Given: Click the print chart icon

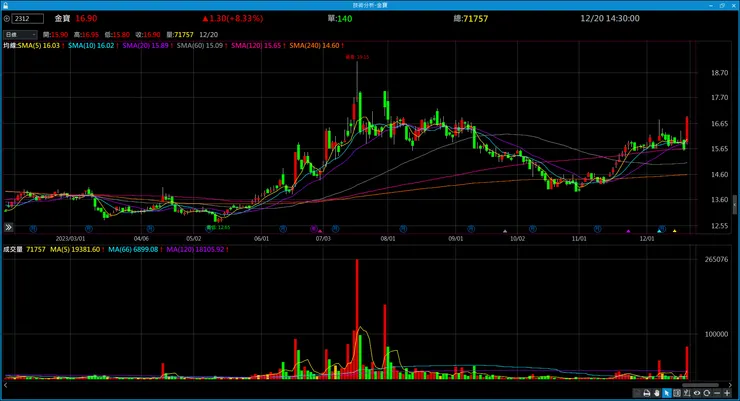Looking at the screenshot, I should [x=647, y=393].
